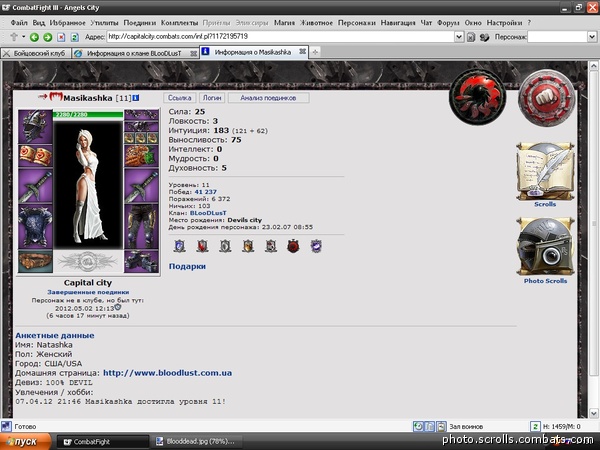Viewport: 600px width, 450px height.
Task: Switch to Бойцовский клуб tab
Action: [36, 54]
